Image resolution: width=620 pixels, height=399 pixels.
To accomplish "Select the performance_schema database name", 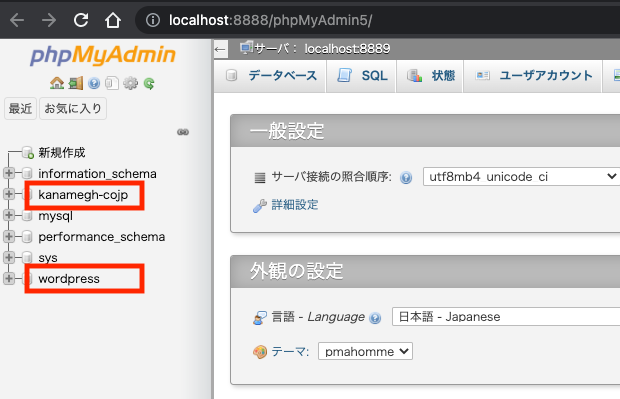I will coord(102,237).
